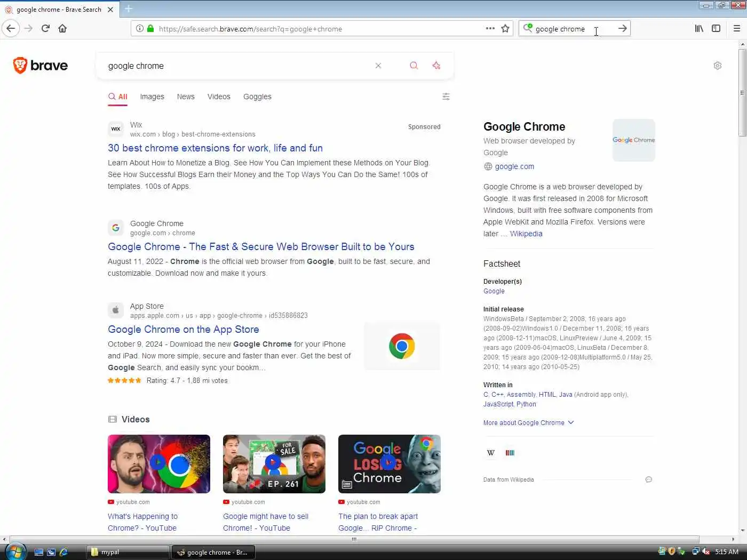Open mypal folder in taskbar
Image resolution: width=747 pixels, height=560 pixels.
tap(128, 552)
